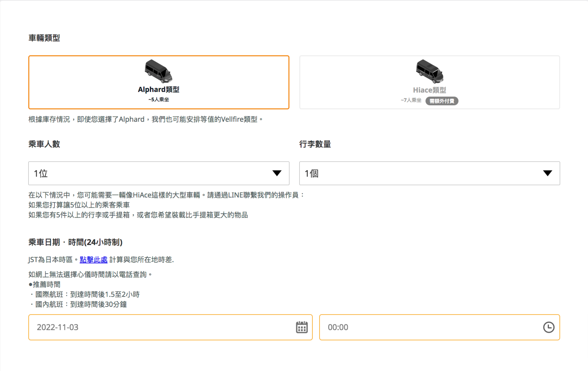Viewport: 588px width, 371px height.
Task: Choose the option labeled ~7人乘坐
Action: 411,100
